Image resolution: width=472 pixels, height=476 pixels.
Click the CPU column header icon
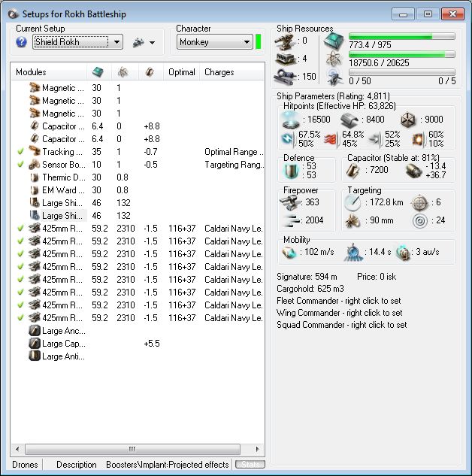point(123,72)
